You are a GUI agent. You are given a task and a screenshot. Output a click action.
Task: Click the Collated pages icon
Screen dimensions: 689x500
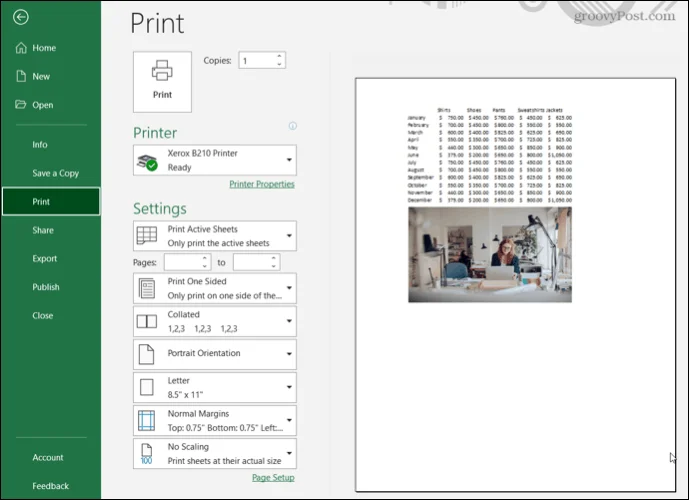coord(147,321)
